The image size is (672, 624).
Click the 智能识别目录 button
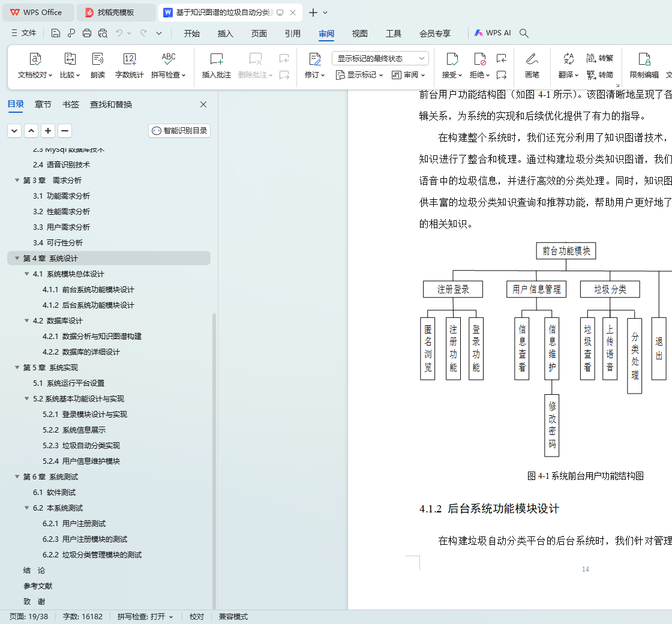(179, 131)
